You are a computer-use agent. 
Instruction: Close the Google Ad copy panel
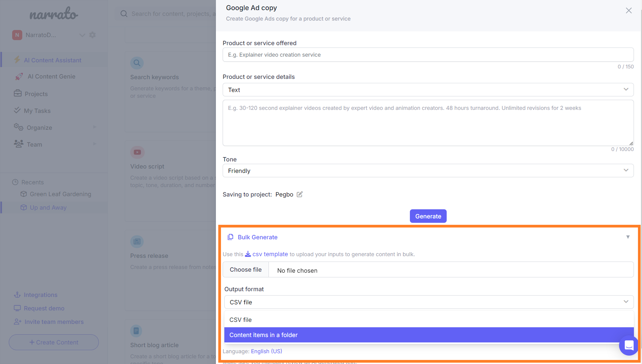tap(629, 11)
